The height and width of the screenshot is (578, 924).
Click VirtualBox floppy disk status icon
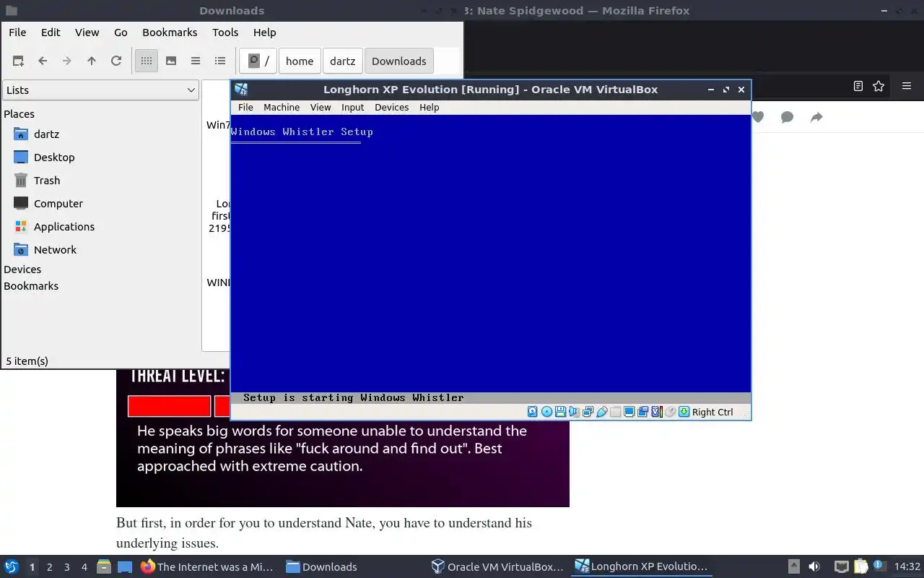click(560, 412)
